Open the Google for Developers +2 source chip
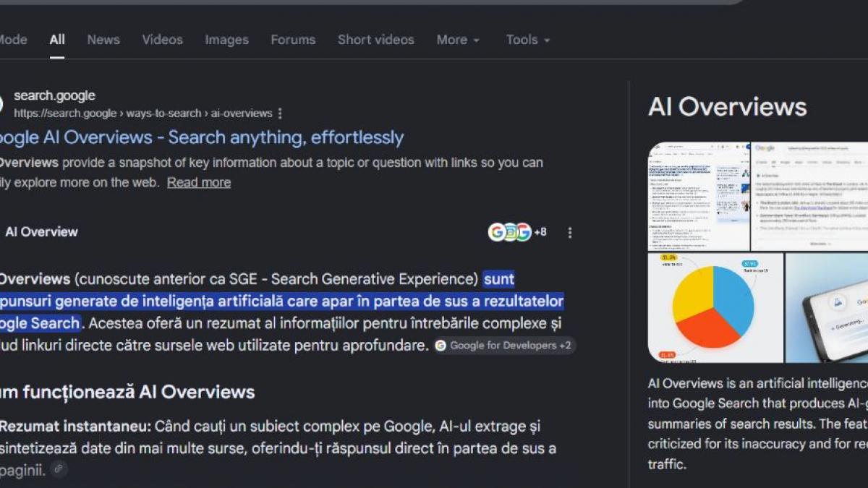 [505, 346]
